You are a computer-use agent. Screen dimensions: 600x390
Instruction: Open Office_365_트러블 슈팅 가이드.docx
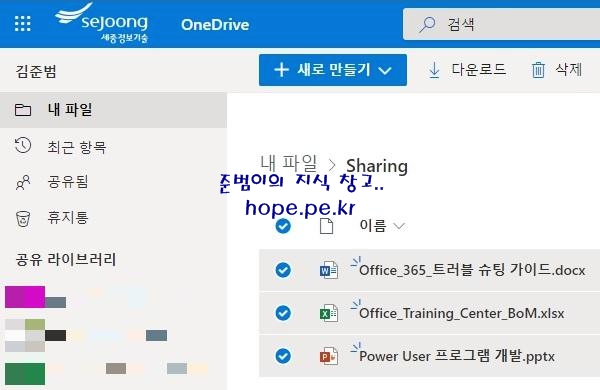(472, 270)
